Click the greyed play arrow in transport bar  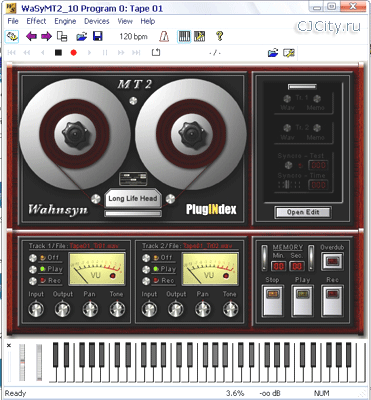tap(89, 52)
